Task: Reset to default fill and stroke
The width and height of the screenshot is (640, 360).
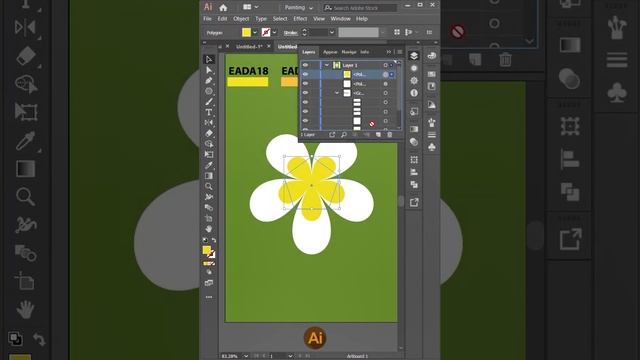Action: [205, 240]
